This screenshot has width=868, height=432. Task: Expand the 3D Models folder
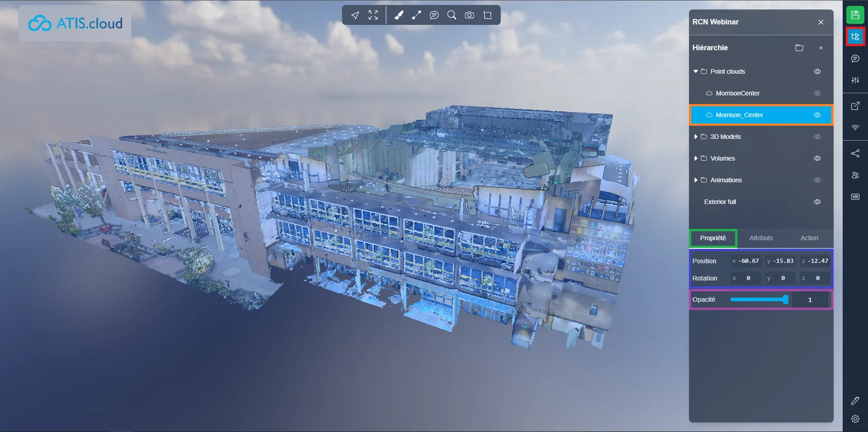(696, 137)
